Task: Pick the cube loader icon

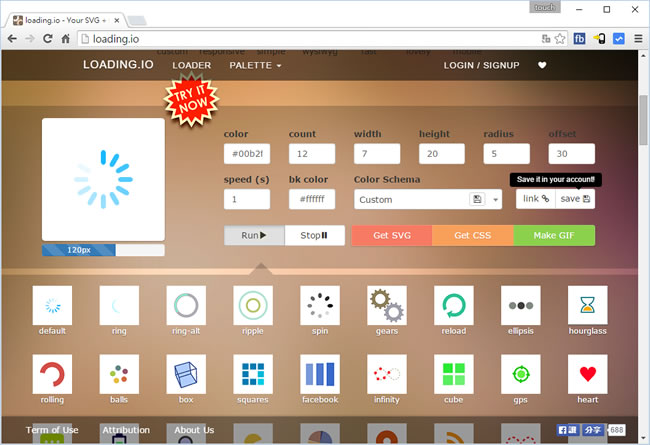Action: coord(454,374)
